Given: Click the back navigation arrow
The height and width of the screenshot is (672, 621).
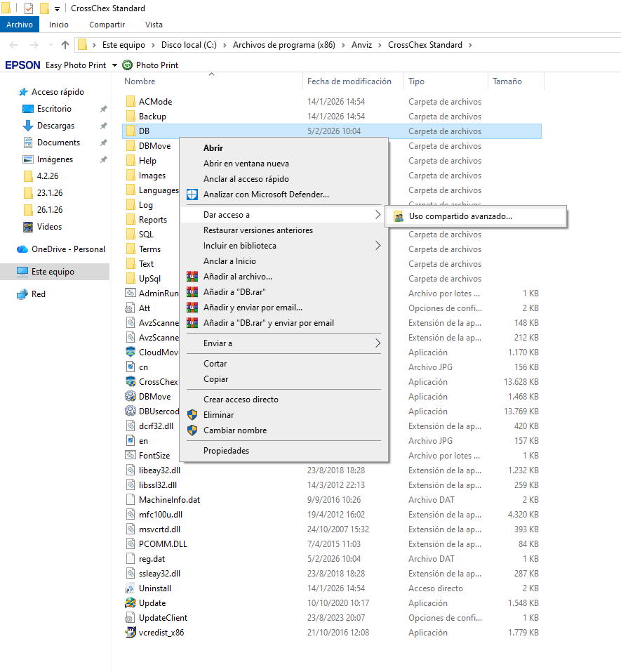Looking at the screenshot, I should tap(14, 45).
